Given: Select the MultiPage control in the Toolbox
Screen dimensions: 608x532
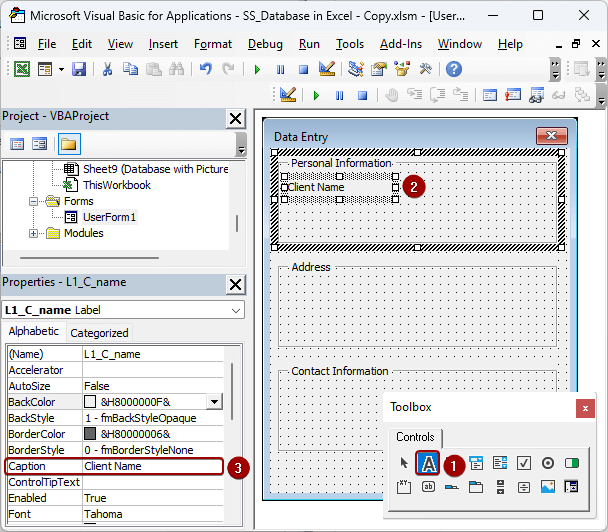Looking at the screenshot, I should pos(476,487).
